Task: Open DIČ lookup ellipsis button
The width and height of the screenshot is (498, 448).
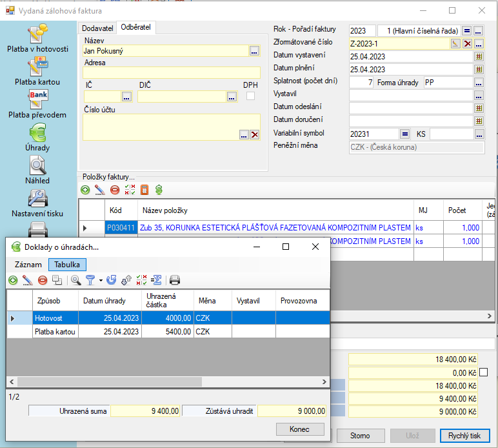Action: pos(232,97)
